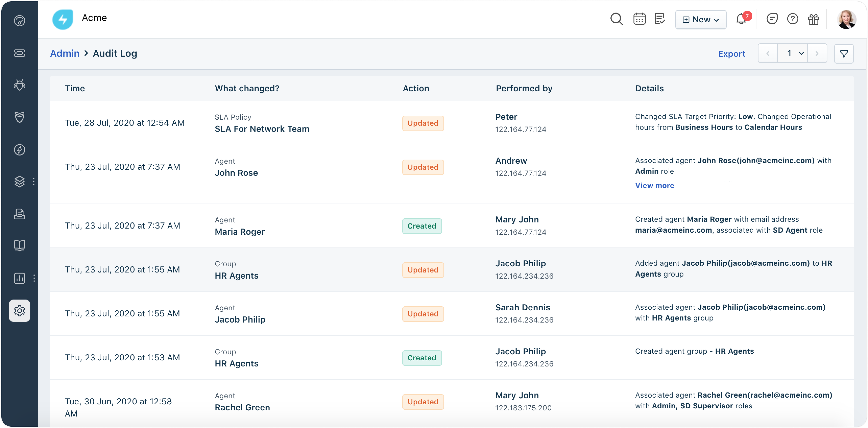Expand the New dropdown button
This screenshot has height=428, width=868.
pos(701,20)
